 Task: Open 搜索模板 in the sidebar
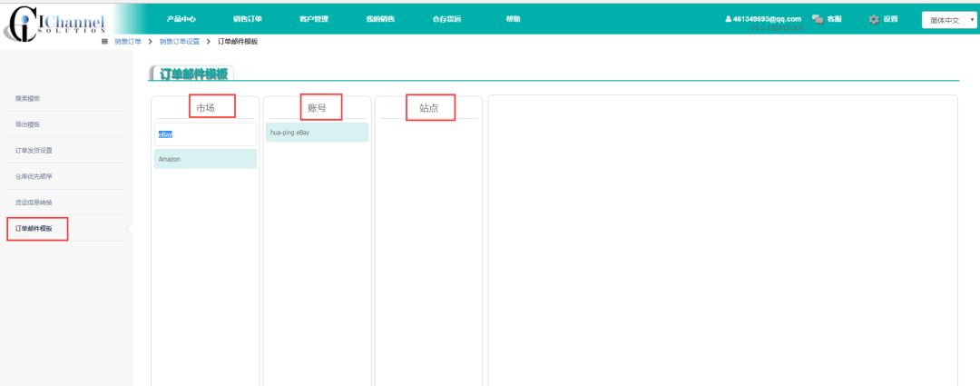[27, 98]
